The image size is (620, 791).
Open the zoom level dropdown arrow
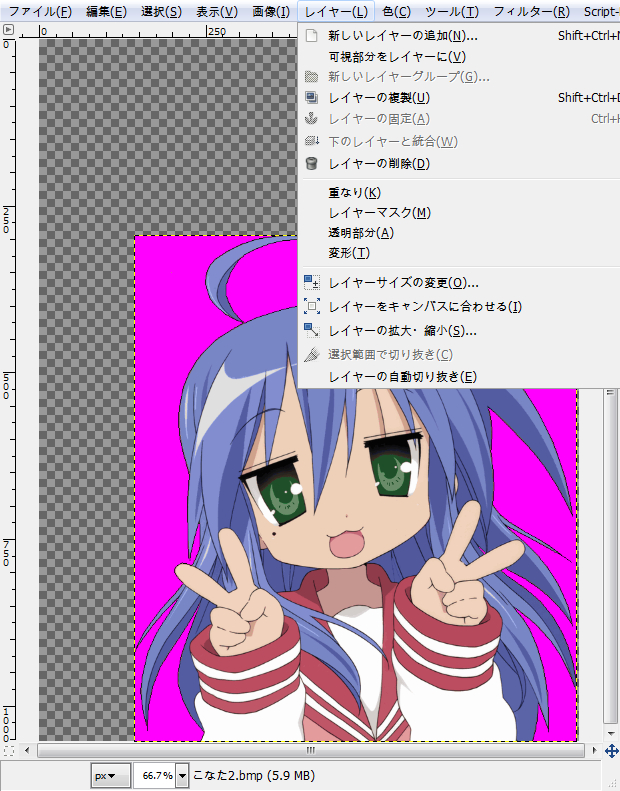tap(183, 775)
